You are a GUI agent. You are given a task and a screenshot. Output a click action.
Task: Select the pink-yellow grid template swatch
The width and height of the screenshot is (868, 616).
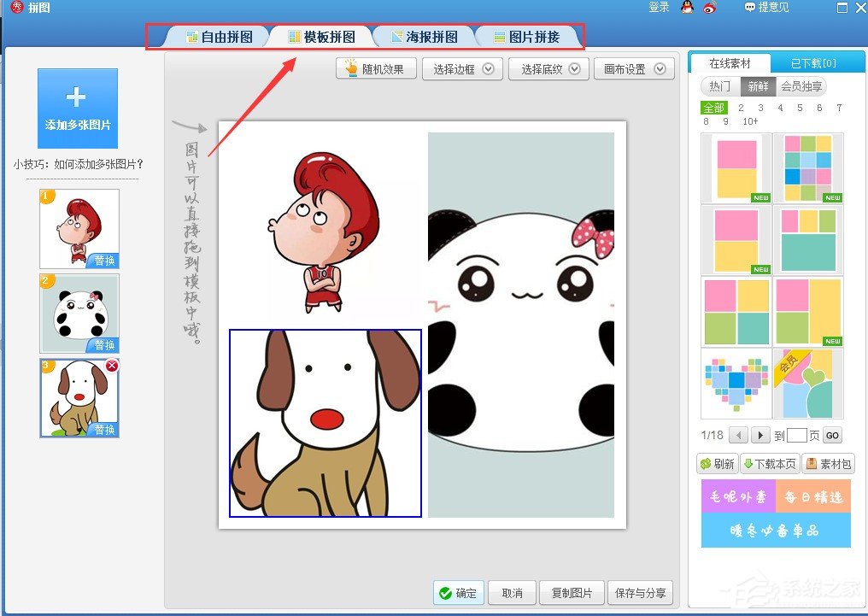click(x=736, y=167)
